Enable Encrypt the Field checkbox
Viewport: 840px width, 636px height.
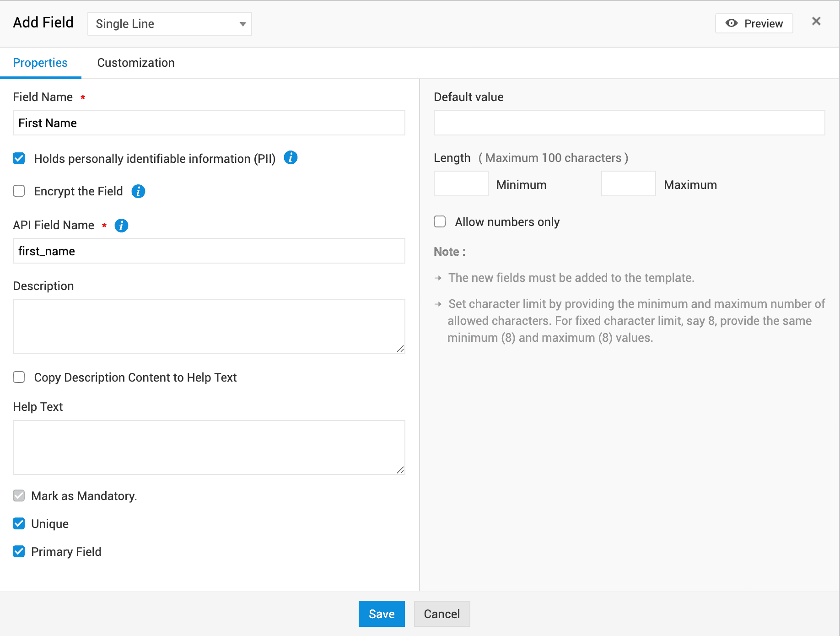coord(19,191)
